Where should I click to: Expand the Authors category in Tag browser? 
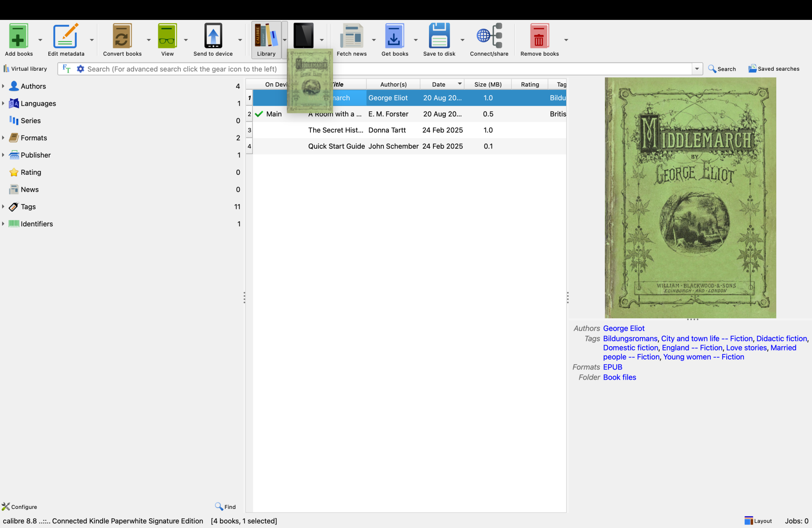[3, 86]
